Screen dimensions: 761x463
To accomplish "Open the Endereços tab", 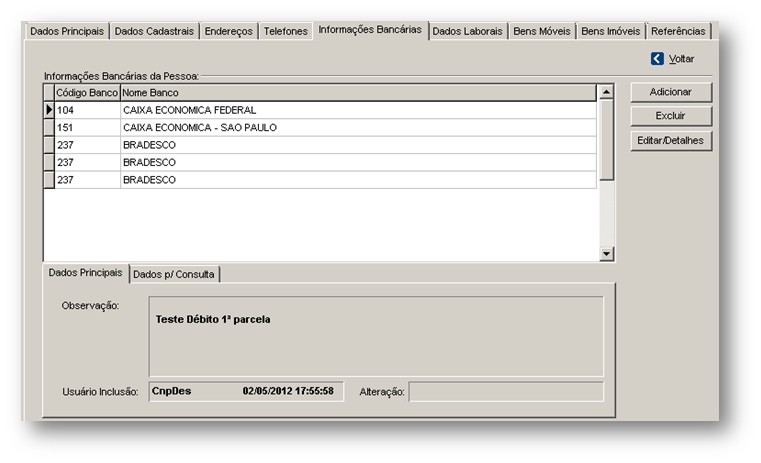I will click(x=229, y=31).
